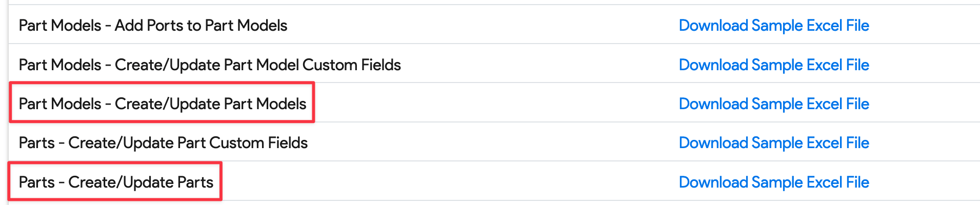Download sample Excel for Part Model Custom Fields
This screenshot has height=205, width=980.
click(773, 65)
